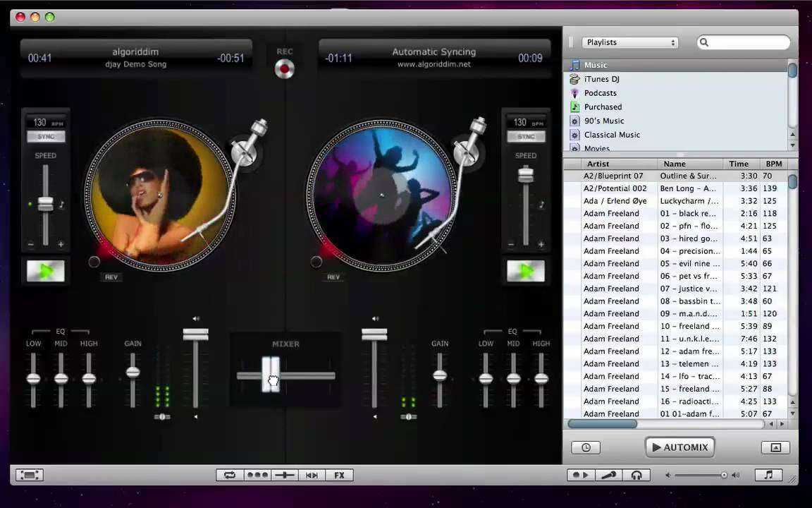Click the right deck volume fader handle
This screenshot has width=812, height=508.
[x=374, y=334]
